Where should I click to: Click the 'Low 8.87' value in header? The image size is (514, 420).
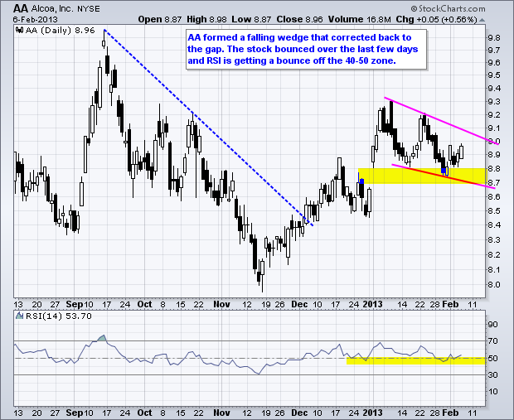tap(251, 20)
